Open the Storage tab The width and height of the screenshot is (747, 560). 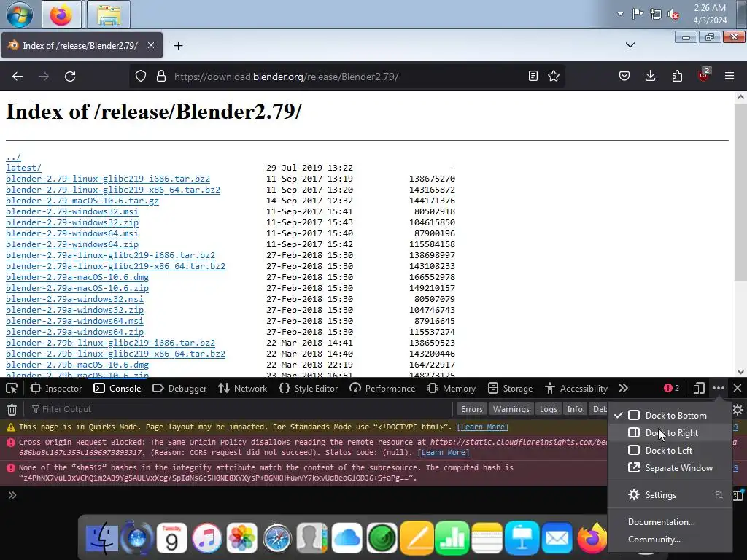coord(510,389)
